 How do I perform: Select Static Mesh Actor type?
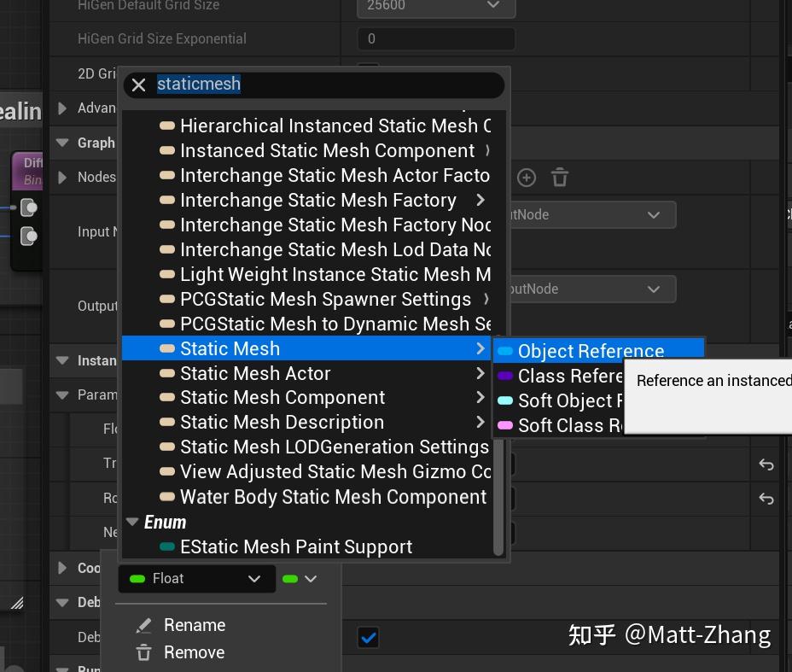(255, 373)
